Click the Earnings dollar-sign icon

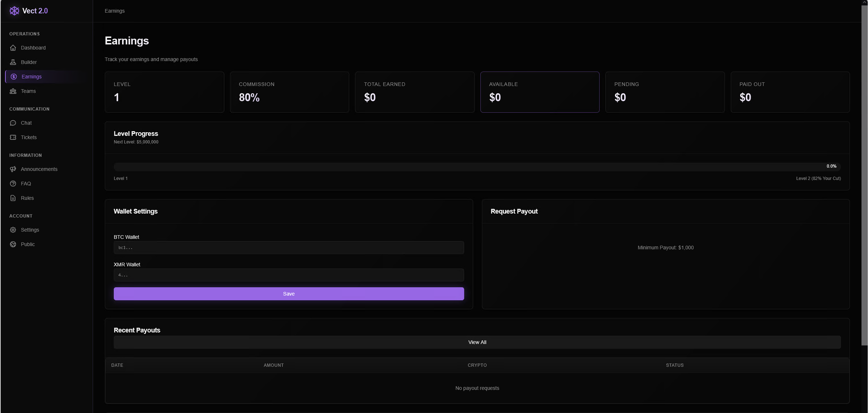point(14,77)
